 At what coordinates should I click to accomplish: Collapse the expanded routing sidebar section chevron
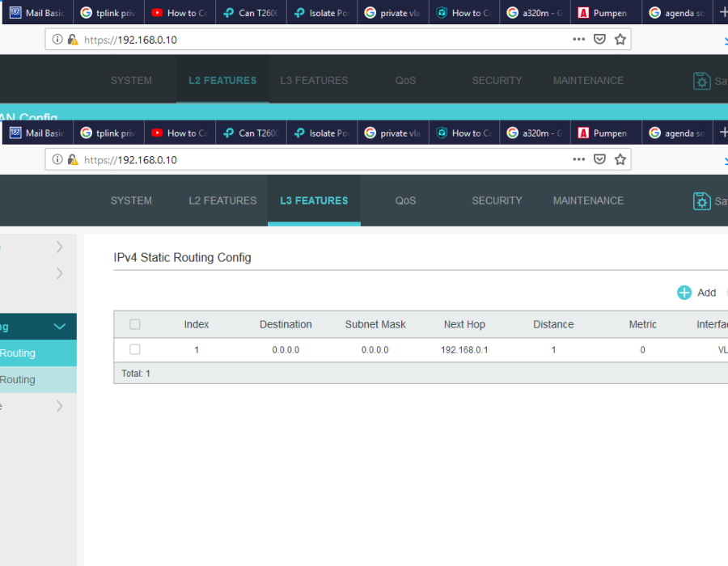59,327
